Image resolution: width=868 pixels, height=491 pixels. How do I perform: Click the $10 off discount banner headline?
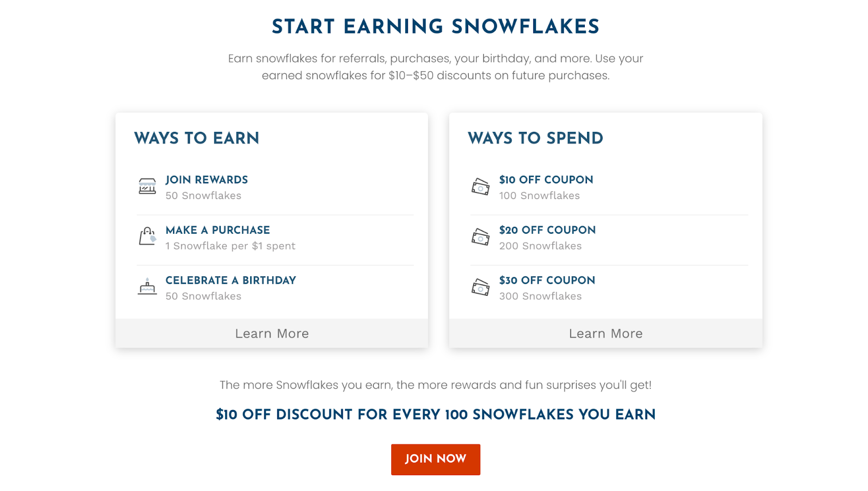436,415
